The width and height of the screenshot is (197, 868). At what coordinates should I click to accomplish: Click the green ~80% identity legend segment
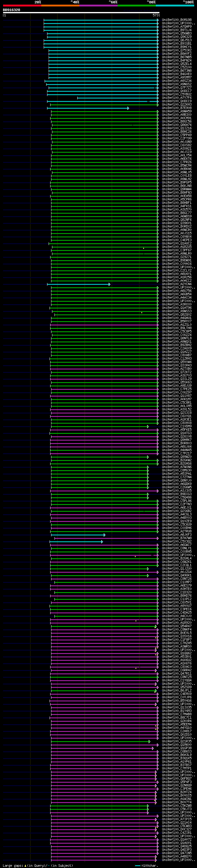(137, 6)
